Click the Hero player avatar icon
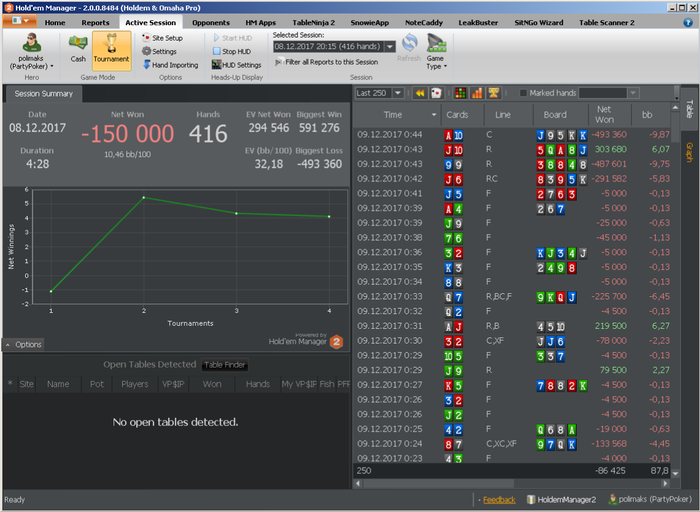 (x=32, y=43)
